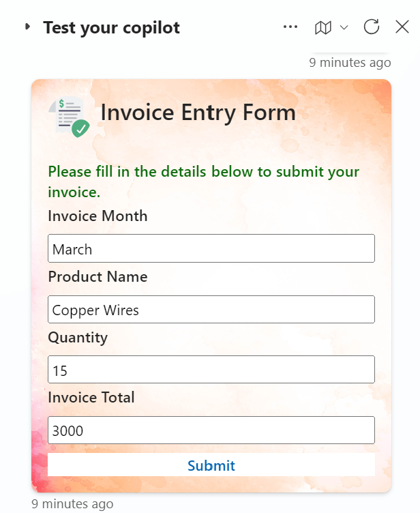420x513 pixels.
Task: Click the circular refresh conversation icon
Action: click(372, 27)
